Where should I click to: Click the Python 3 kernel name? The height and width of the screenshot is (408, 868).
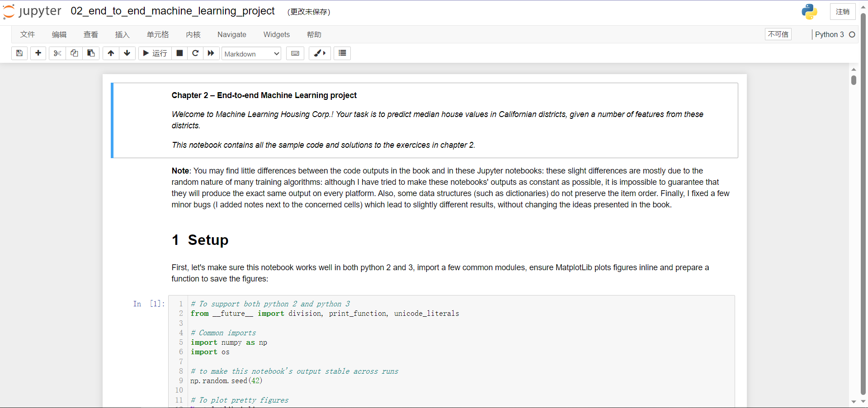pos(830,34)
